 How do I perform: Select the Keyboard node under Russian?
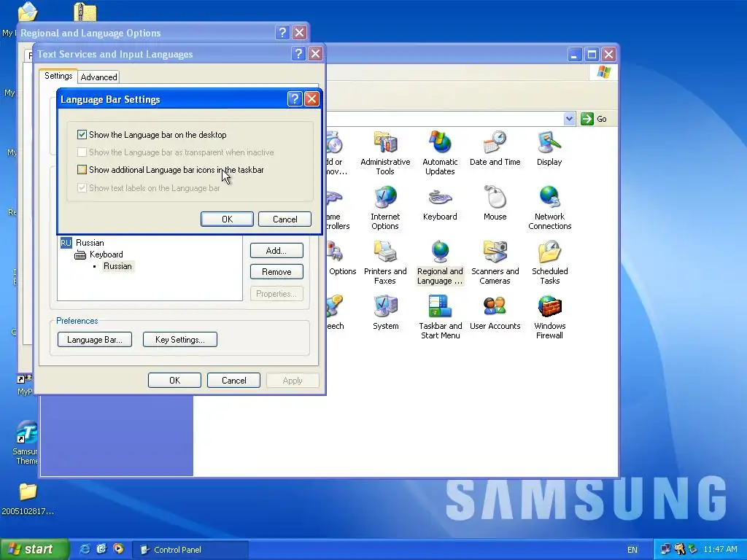point(99,254)
